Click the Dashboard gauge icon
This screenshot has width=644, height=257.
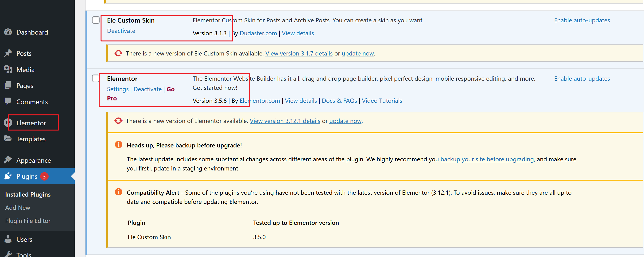pyautogui.click(x=8, y=32)
